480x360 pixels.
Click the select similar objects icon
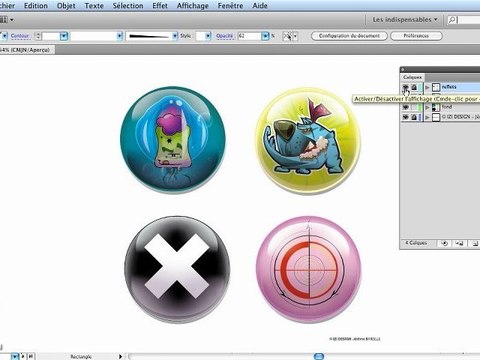(x=287, y=36)
